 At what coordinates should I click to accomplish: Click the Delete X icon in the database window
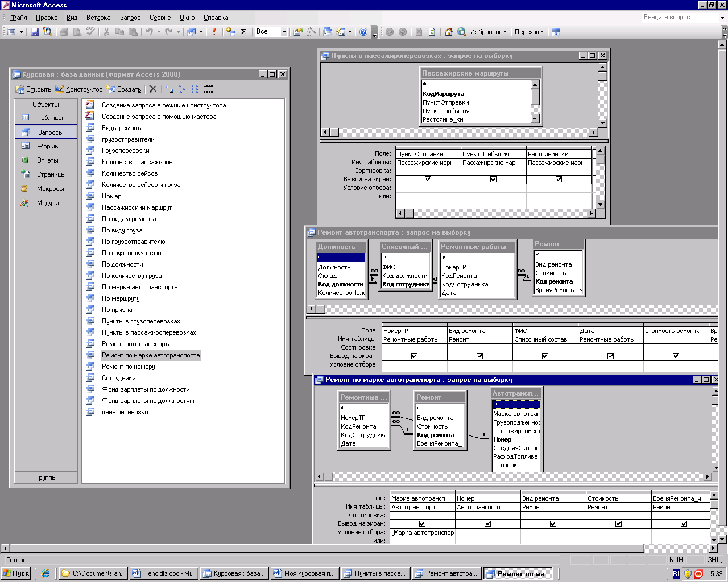tap(152, 89)
